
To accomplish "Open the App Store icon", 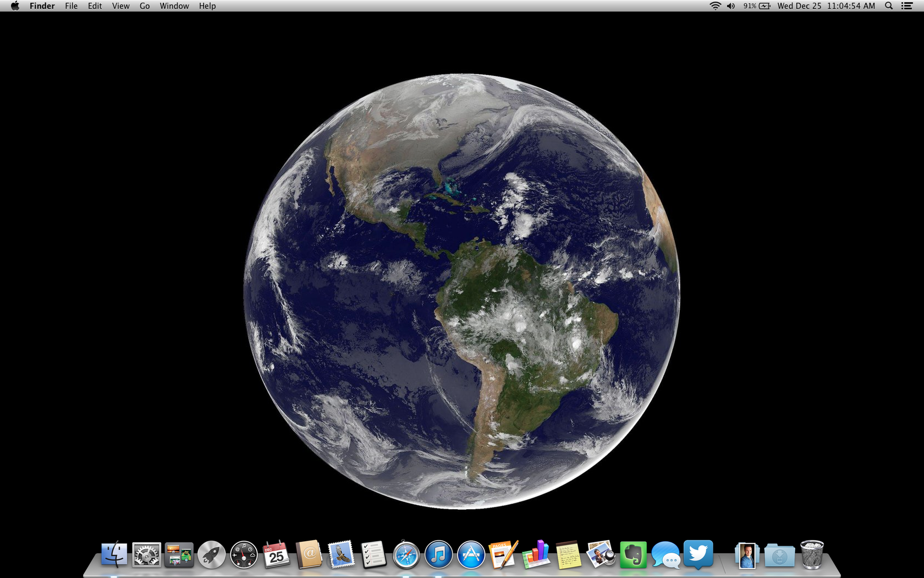I will click(471, 555).
